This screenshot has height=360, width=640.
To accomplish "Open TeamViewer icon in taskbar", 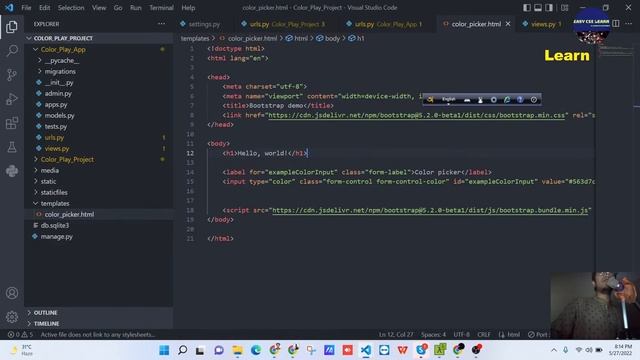I will 384,350.
